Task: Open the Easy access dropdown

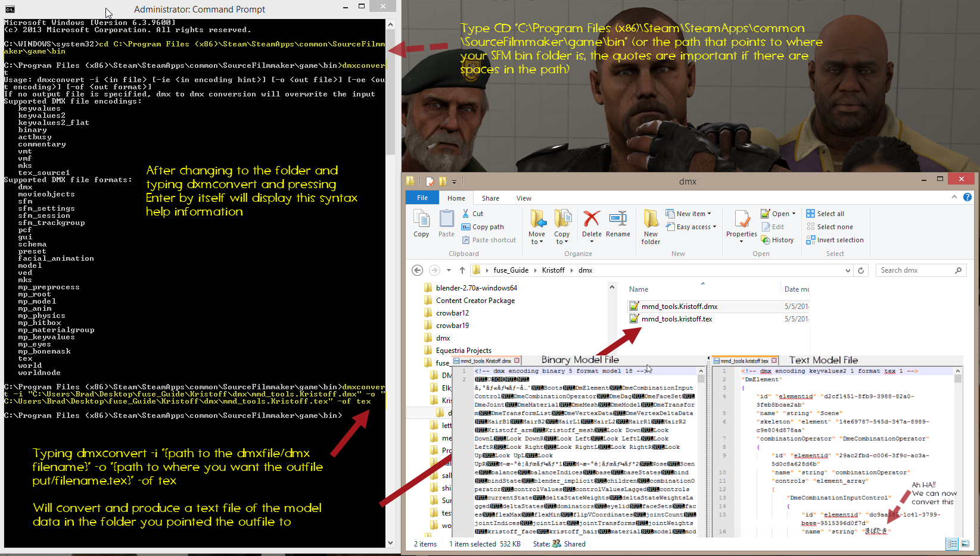Action: [690, 227]
